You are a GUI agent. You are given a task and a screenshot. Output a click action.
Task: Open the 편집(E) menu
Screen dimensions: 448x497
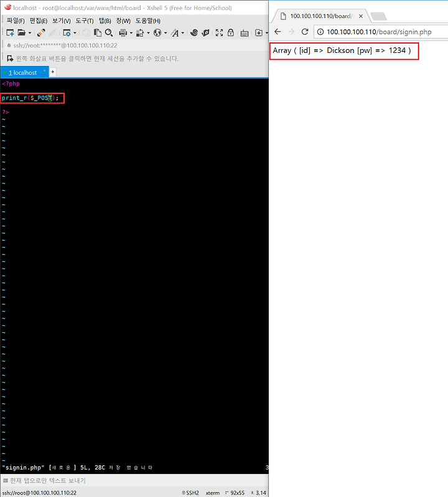click(x=39, y=21)
